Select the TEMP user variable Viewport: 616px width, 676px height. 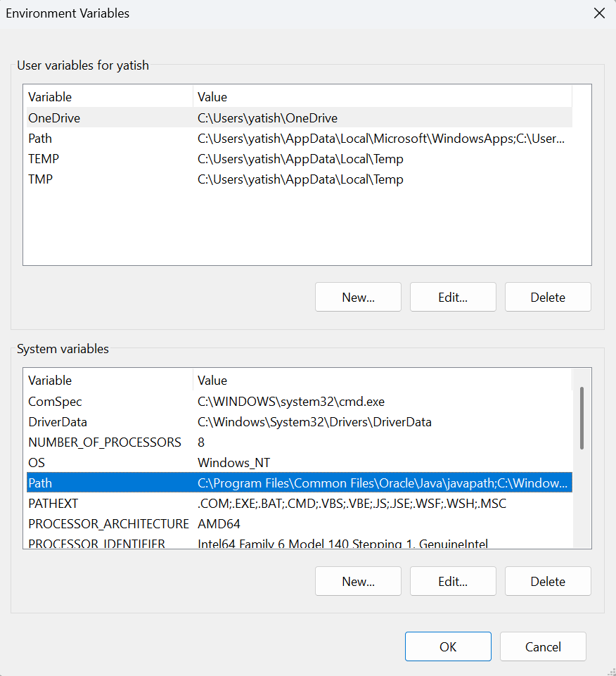point(105,158)
